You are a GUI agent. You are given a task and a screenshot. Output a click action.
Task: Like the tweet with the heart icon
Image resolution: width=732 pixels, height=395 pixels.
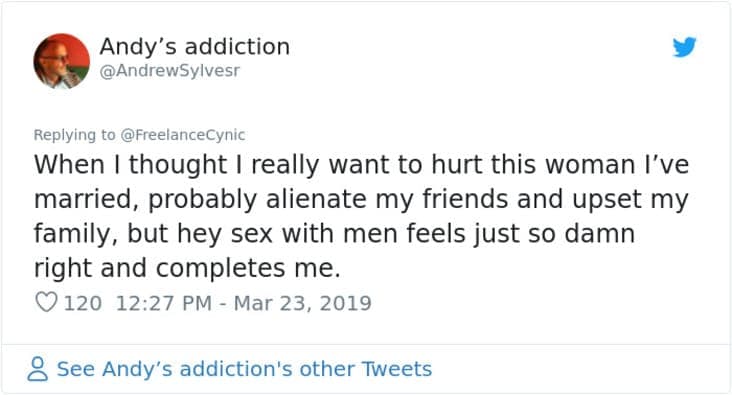pos(46,302)
